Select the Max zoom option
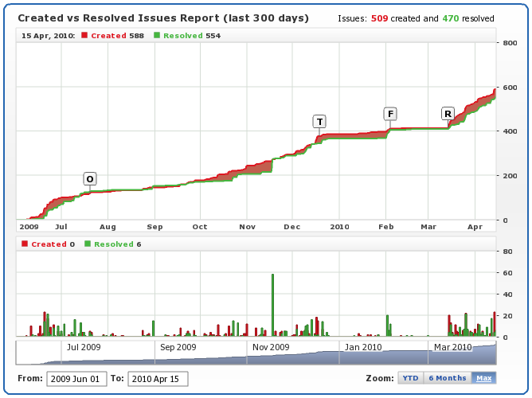This screenshot has width=532, height=398. point(483,378)
